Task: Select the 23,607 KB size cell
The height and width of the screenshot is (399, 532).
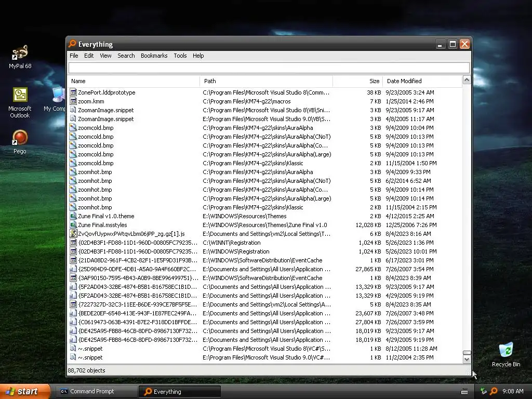Action: click(x=368, y=313)
